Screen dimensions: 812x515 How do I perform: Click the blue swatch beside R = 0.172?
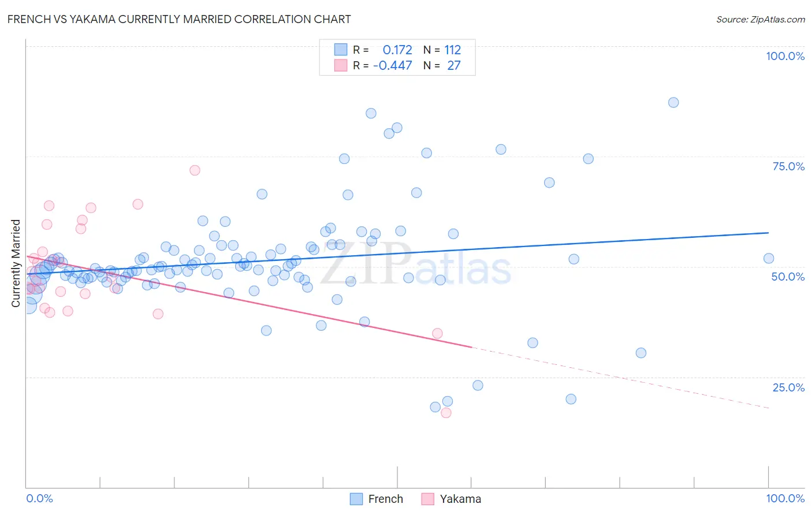click(341, 50)
